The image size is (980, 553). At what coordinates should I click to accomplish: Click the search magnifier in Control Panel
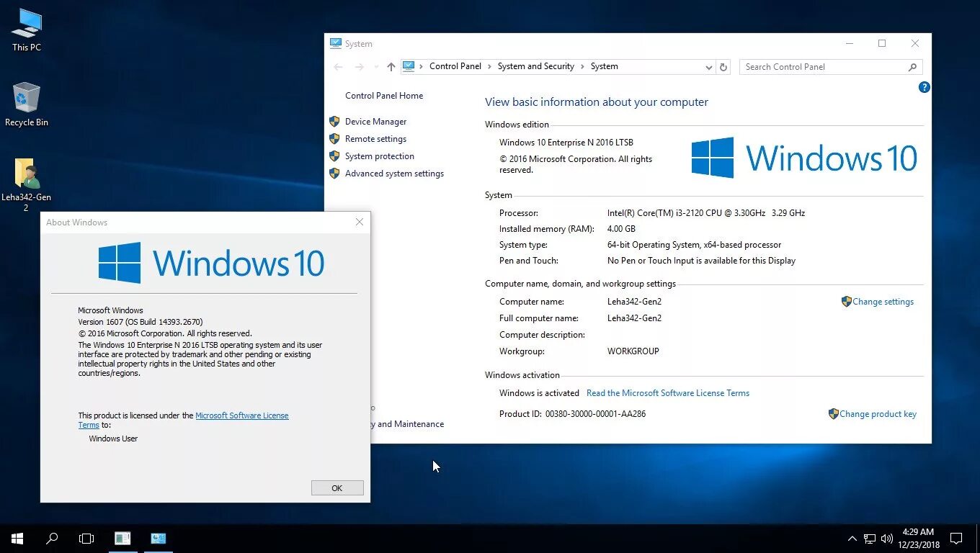coord(912,67)
